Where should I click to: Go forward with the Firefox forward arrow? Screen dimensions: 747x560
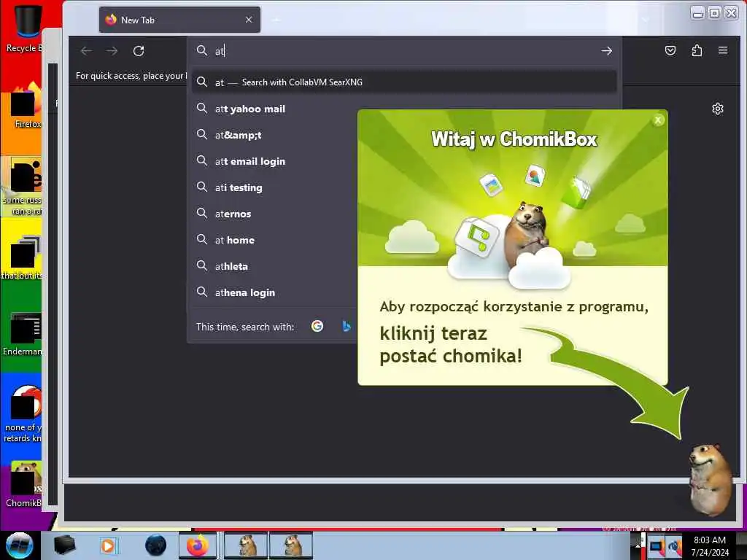112,51
